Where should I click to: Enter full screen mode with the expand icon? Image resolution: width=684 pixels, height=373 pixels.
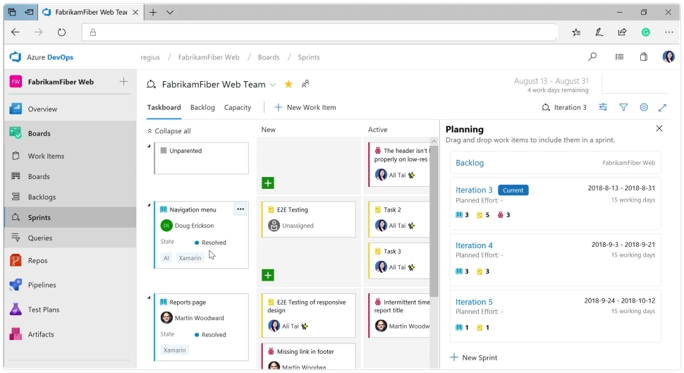click(663, 107)
